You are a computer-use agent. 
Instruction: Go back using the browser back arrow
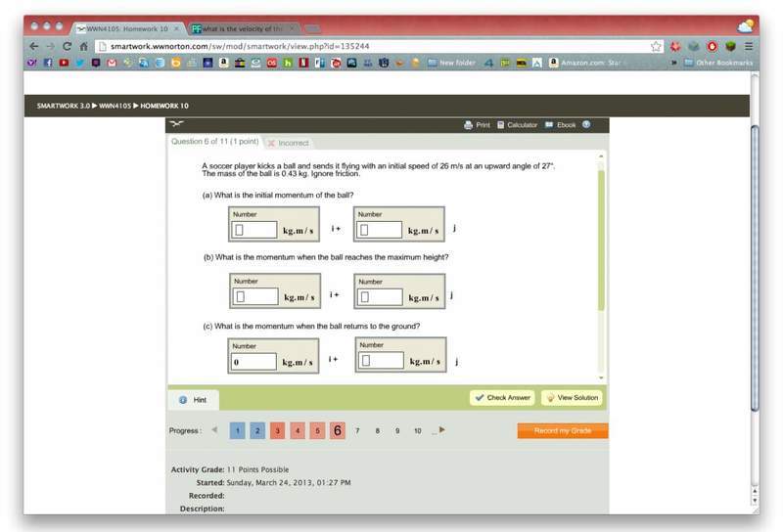[34, 46]
